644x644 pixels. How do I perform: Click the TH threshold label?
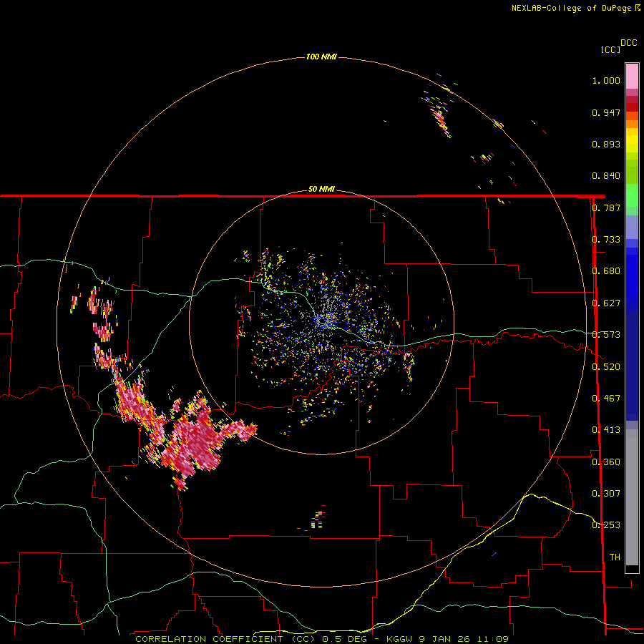tap(615, 557)
